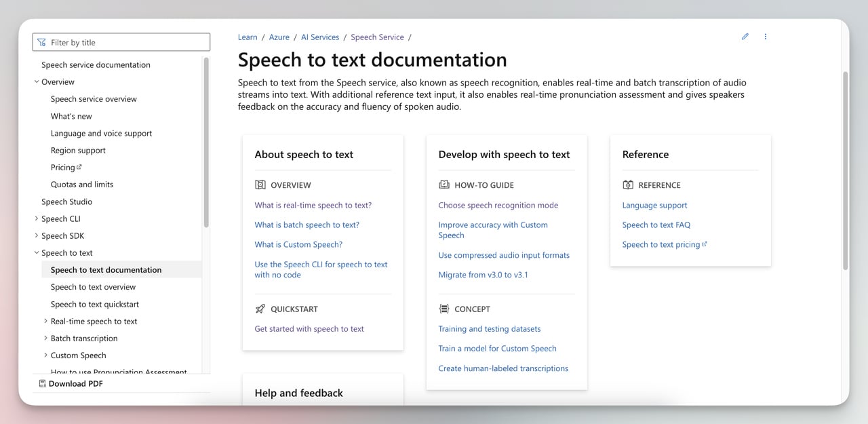This screenshot has height=424, width=868.
Task: Click the edit pencil icon
Action: click(x=745, y=37)
